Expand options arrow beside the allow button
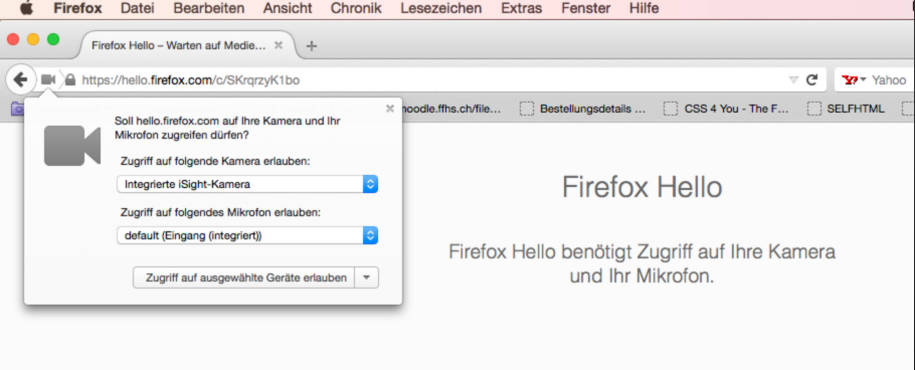This screenshot has height=370, width=915. [x=366, y=278]
